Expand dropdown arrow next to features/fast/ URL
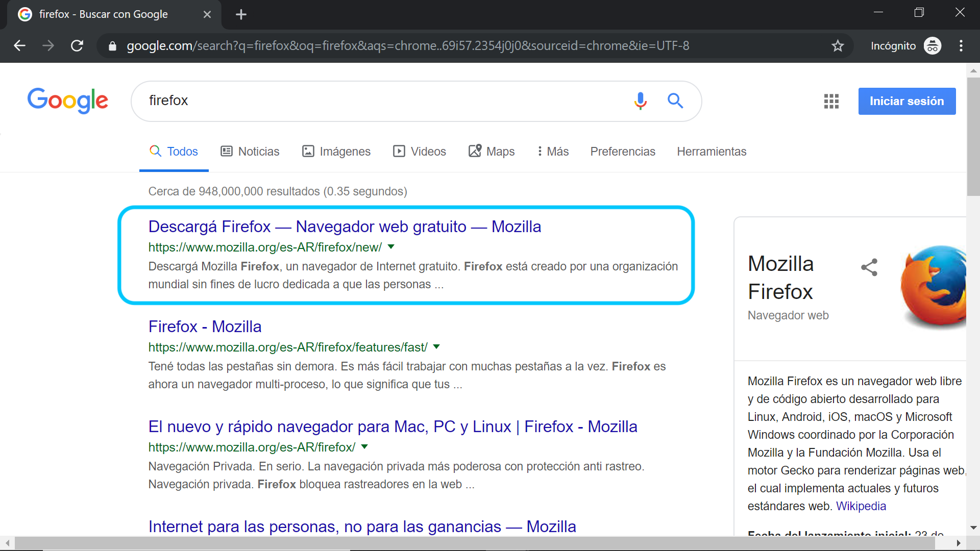The height and width of the screenshot is (551, 980). pos(436,347)
